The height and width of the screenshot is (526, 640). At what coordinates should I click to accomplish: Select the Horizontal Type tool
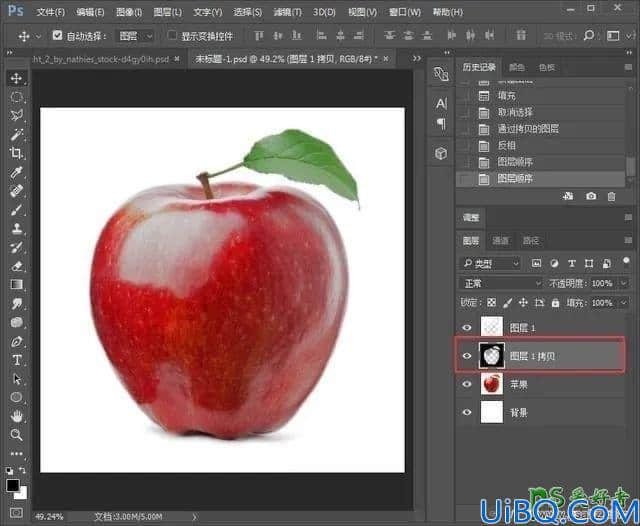[16, 360]
